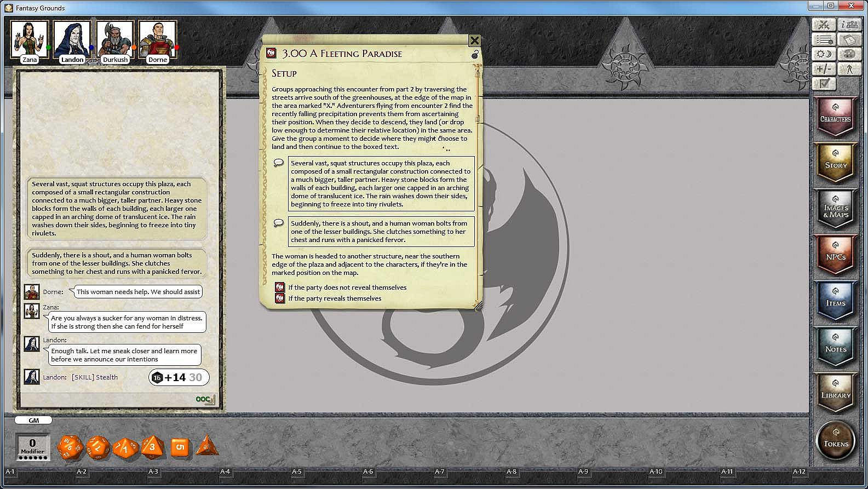
Task: Click the speech bubble beside "Suddenly, there is a shout"
Action: 279,223
